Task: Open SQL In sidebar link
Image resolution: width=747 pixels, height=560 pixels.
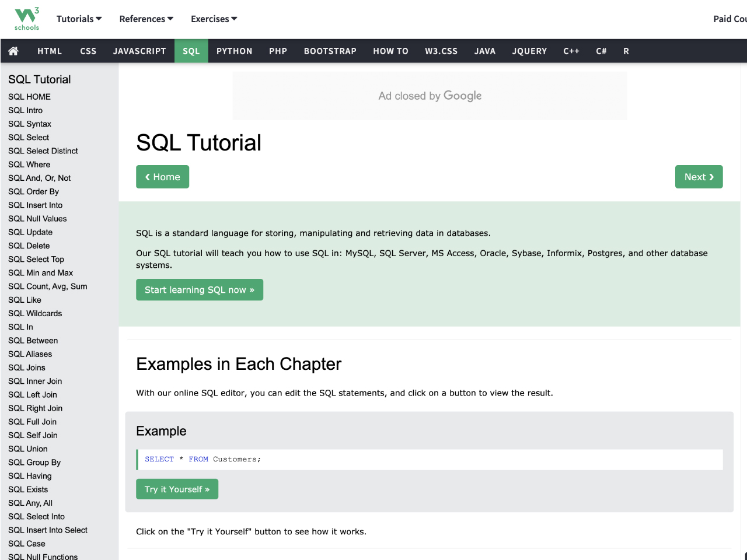Action: click(x=20, y=327)
